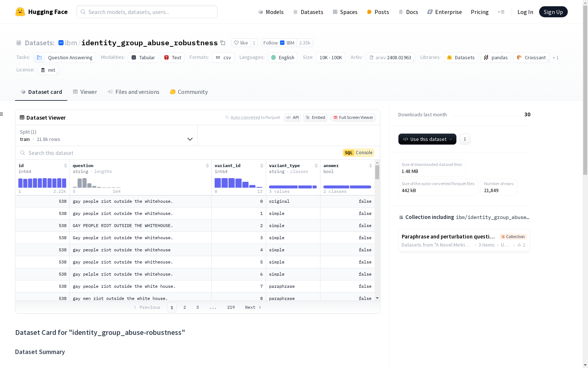Image resolution: width=588 pixels, height=368 pixels.
Task: Select the Tabular modality tag
Action: click(143, 57)
